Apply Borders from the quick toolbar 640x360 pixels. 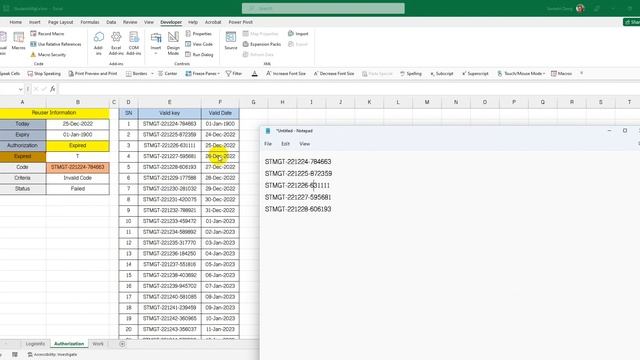click(136, 73)
